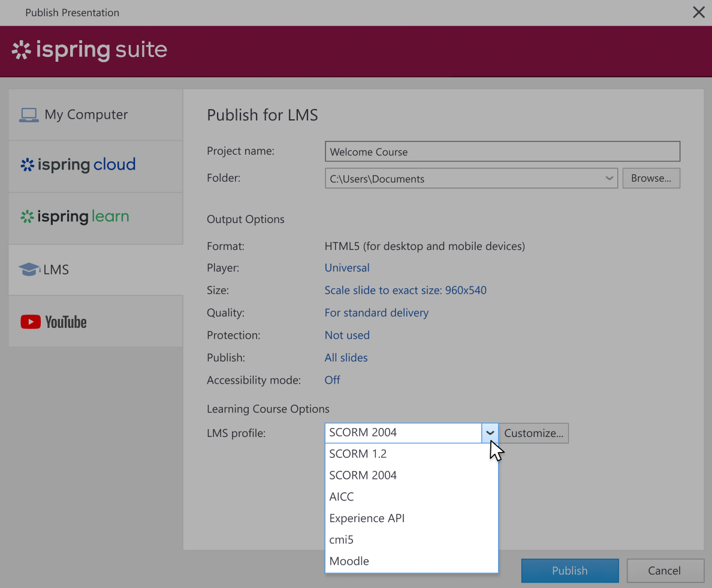Change size via Scale slide to exact size link
The width and height of the screenshot is (712, 588).
coord(406,290)
